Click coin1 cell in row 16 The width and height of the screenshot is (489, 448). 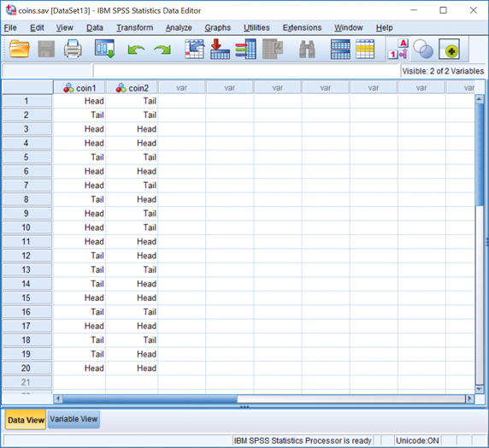point(80,312)
